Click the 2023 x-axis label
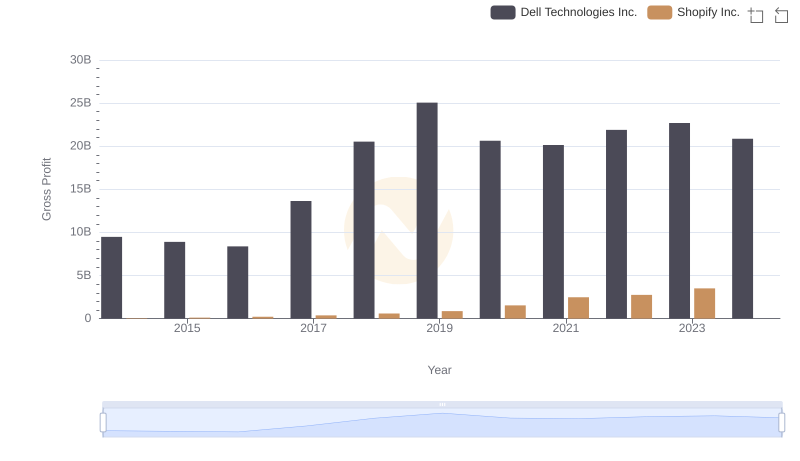Viewport: 800px width, 461px height. (x=692, y=328)
